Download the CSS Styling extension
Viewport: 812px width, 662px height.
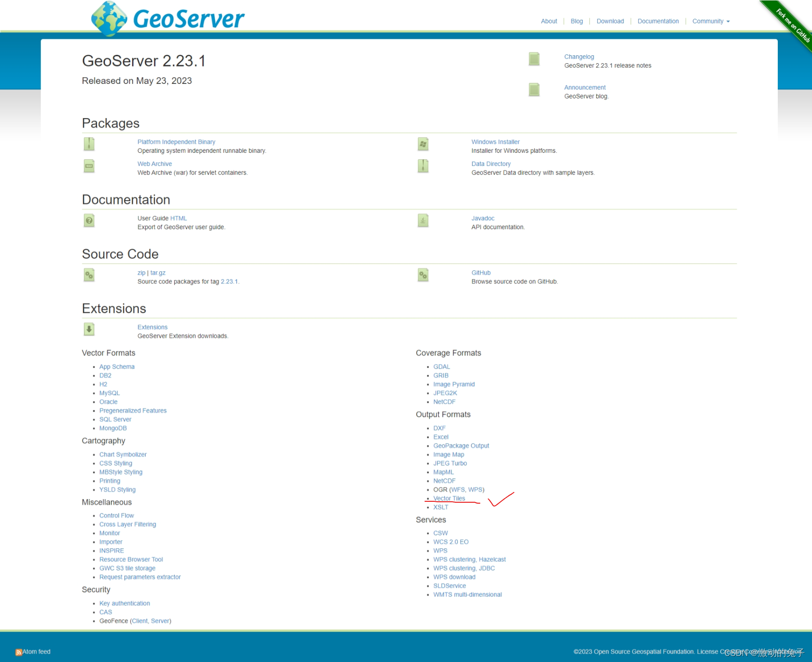pos(115,463)
